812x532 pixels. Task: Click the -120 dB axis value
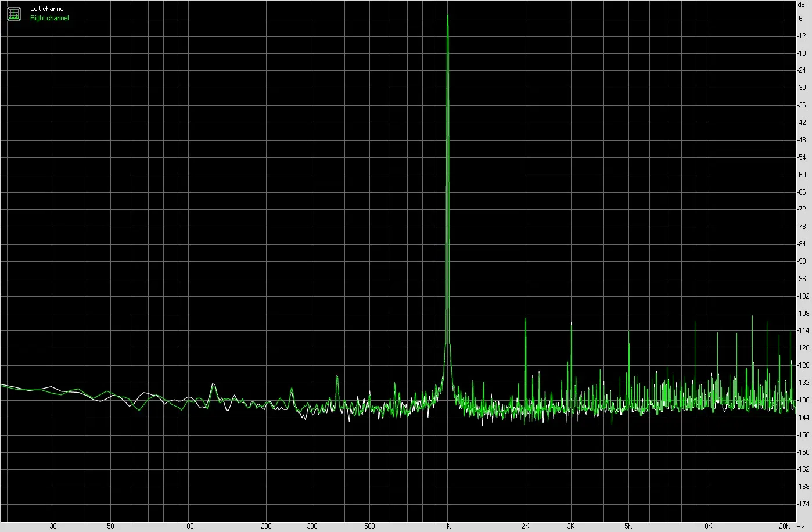pyautogui.click(x=803, y=348)
